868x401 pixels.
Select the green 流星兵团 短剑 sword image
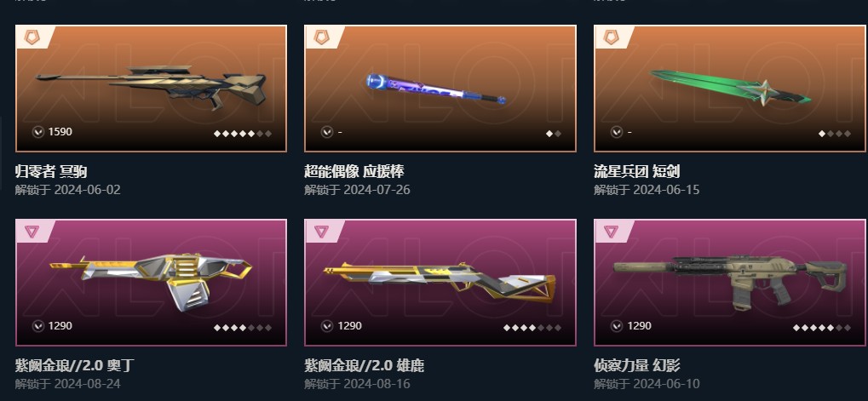(x=731, y=89)
